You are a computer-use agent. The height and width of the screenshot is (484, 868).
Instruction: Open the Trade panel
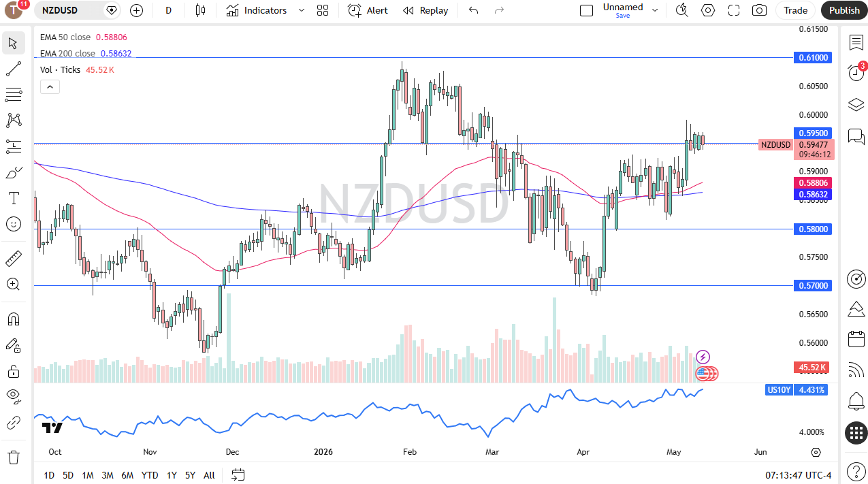click(x=795, y=10)
